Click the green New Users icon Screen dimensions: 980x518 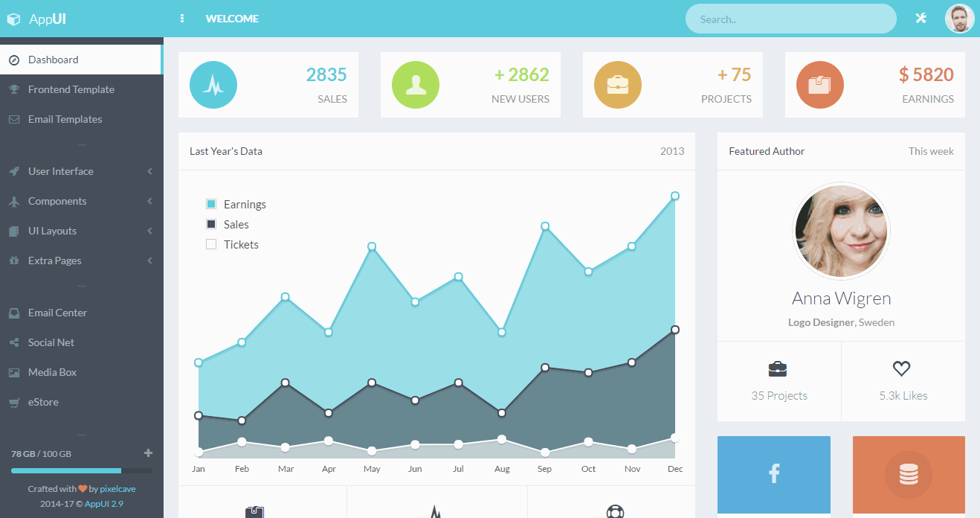point(416,85)
